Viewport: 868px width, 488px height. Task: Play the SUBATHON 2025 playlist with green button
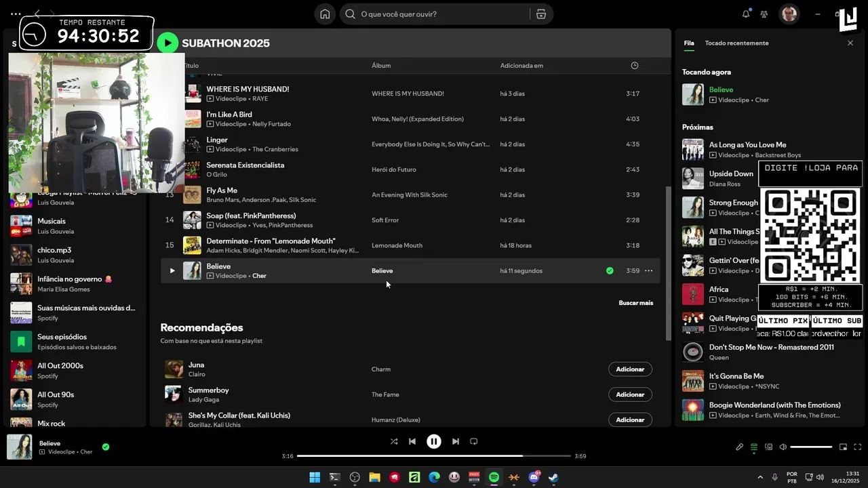click(x=167, y=43)
